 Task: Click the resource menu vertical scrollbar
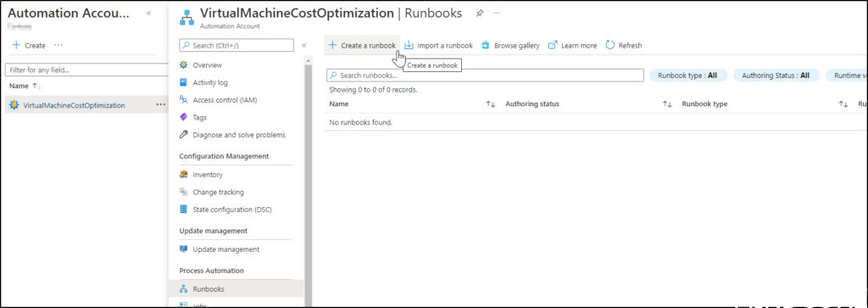308,182
